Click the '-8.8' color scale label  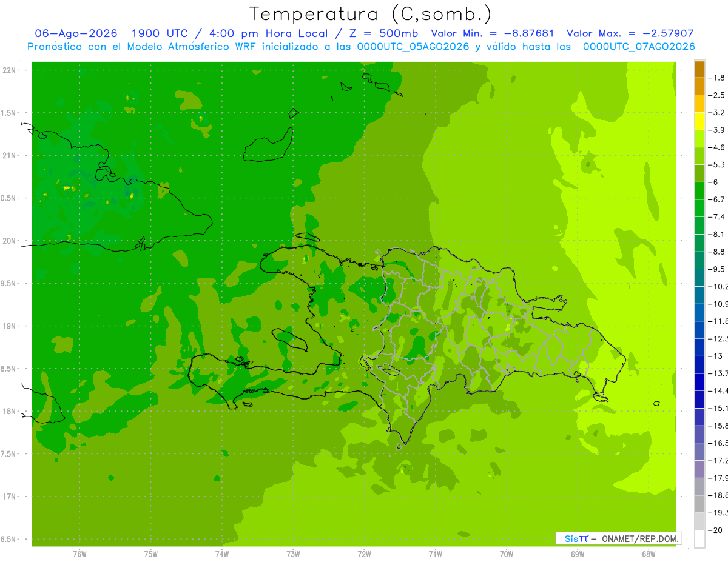click(x=718, y=252)
